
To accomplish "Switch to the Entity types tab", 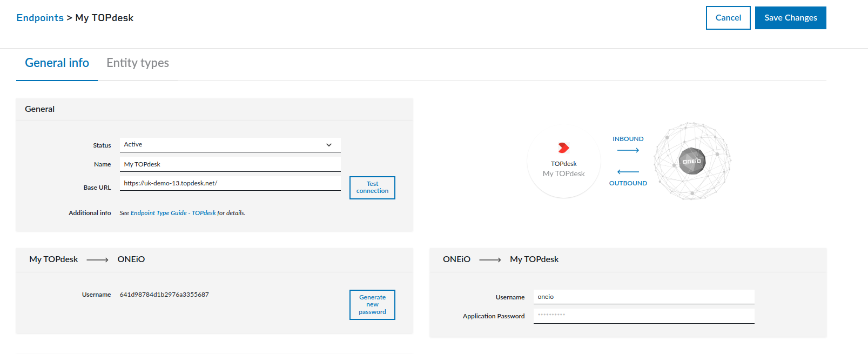I will click(x=138, y=63).
